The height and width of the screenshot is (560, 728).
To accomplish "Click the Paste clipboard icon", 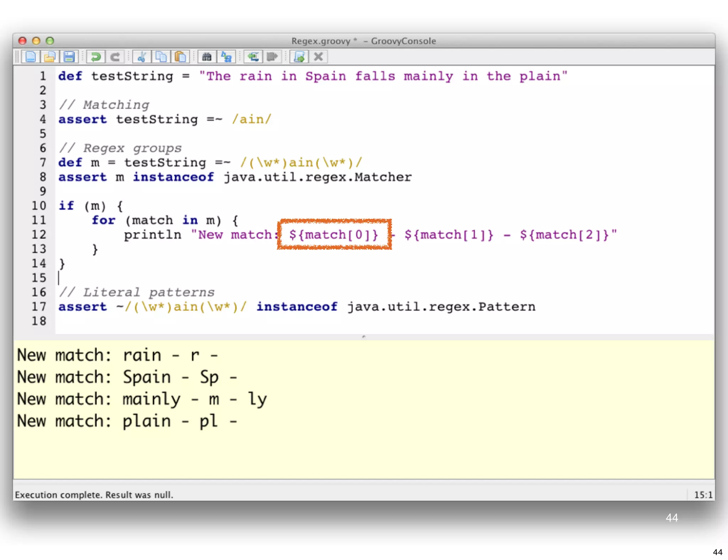I will pos(180,57).
